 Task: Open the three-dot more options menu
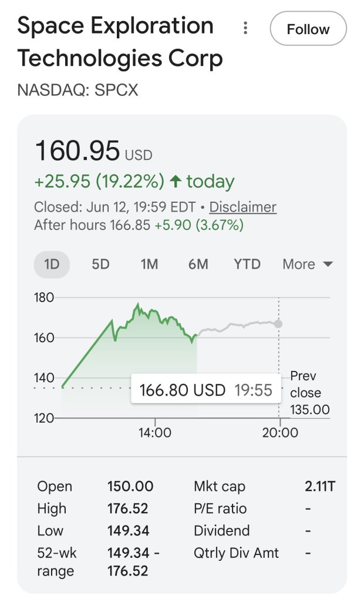(245, 28)
